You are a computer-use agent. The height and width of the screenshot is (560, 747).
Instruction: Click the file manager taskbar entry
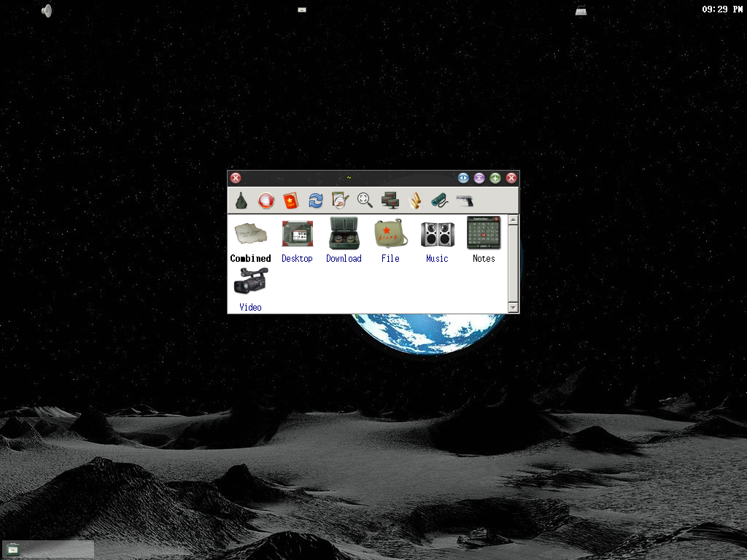click(x=47, y=550)
